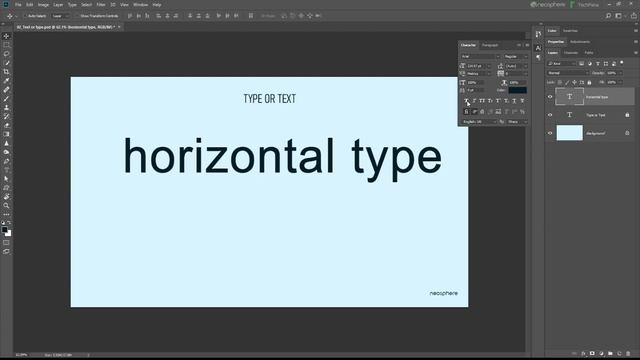
Task: Open the layer blend mode Normal dropdown
Action: coord(568,73)
